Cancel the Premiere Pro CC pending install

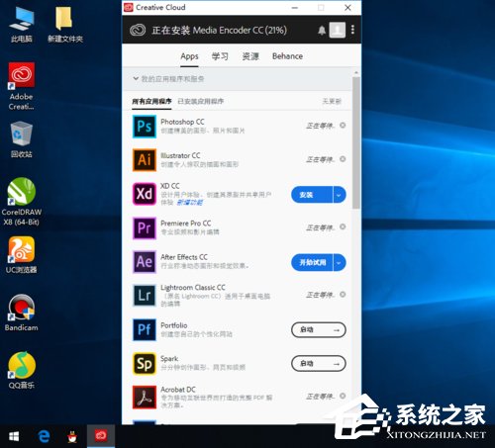click(343, 226)
